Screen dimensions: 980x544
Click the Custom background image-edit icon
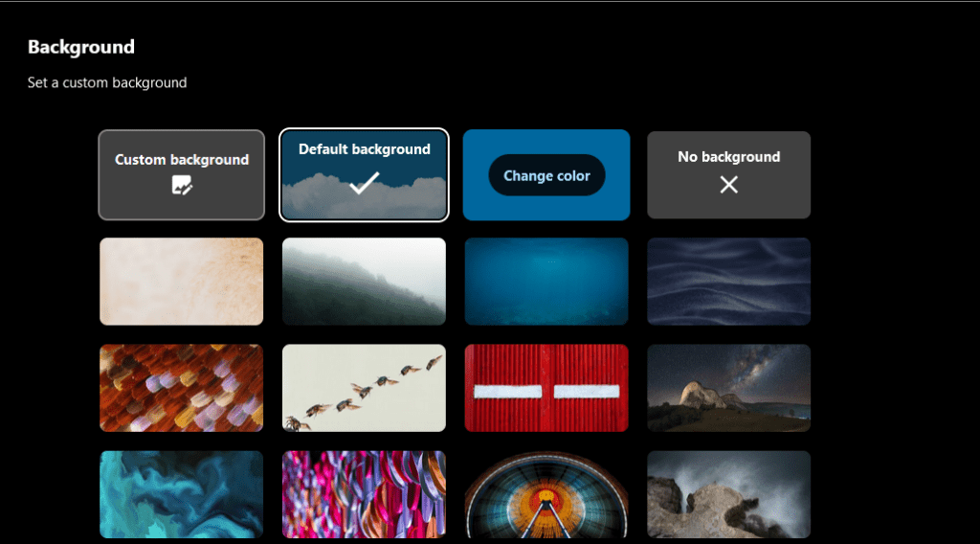click(x=182, y=185)
